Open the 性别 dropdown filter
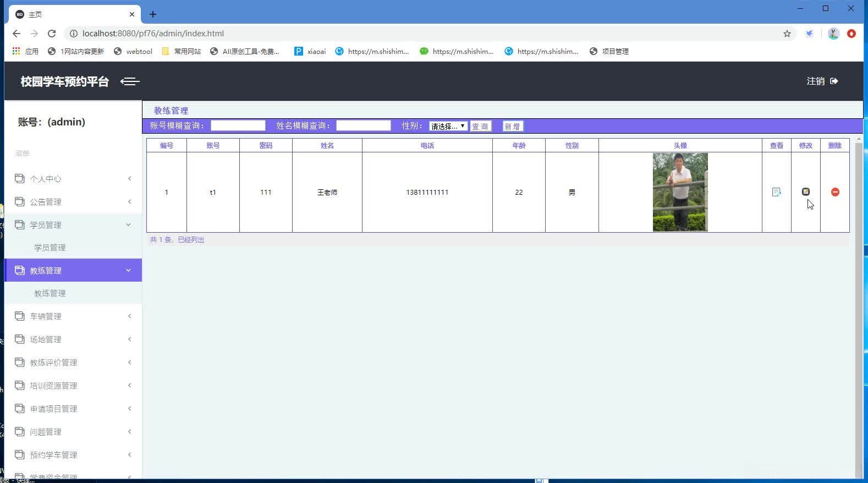Screen dimensions: 868x483 pyautogui.click(x=448, y=126)
